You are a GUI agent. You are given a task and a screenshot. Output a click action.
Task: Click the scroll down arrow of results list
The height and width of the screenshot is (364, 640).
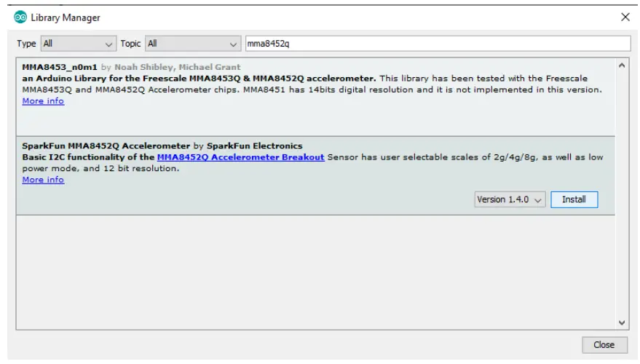tap(622, 323)
